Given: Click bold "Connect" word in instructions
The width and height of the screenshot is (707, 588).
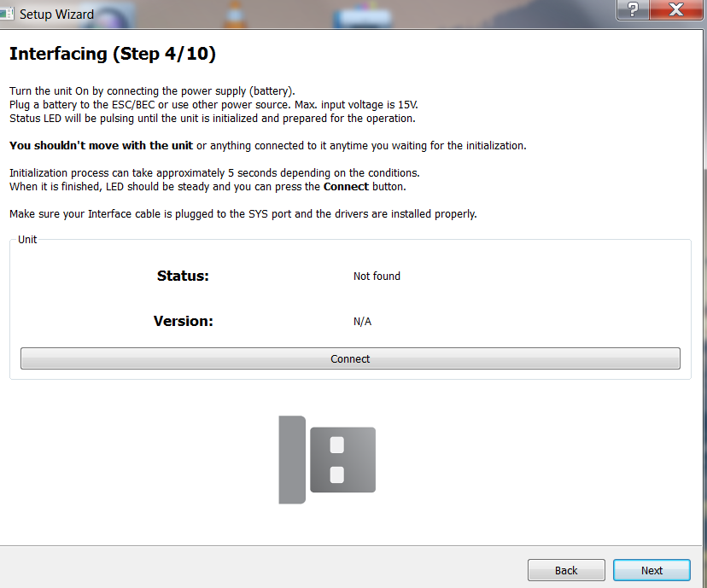Looking at the screenshot, I should tap(346, 187).
